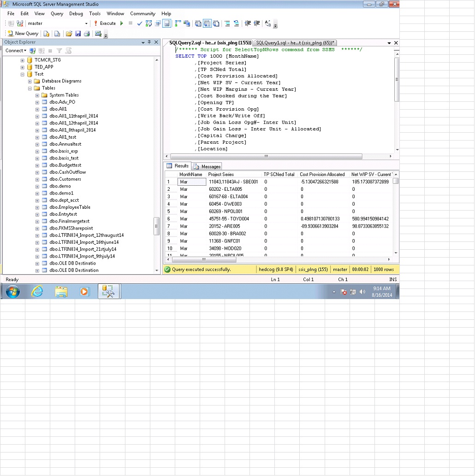Click the Parse checkmark icon
Screen dimensions: 475x476
click(139, 24)
